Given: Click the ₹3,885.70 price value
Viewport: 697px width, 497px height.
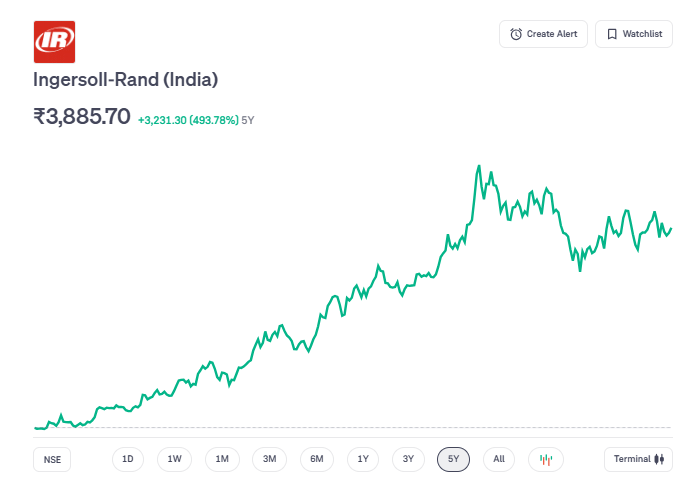Looking at the screenshot, I should pos(82,116).
